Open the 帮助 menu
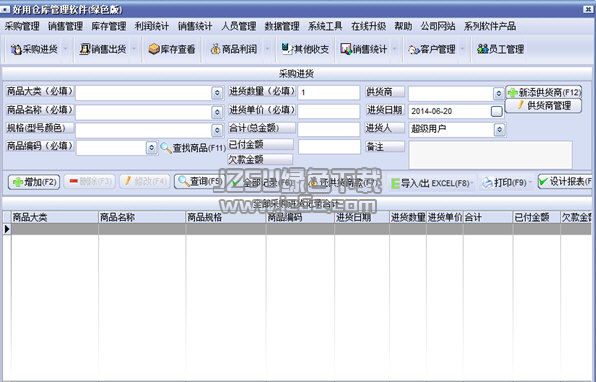Screen dimensions: 596x382 coord(403,26)
